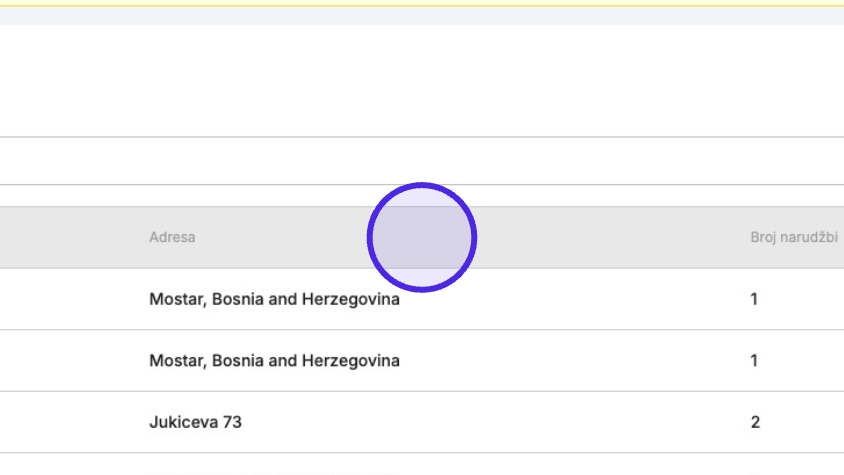Click the partially visible row below Jukiceva 73
The width and height of the screenshot is (844, 475).
point(422,465)
